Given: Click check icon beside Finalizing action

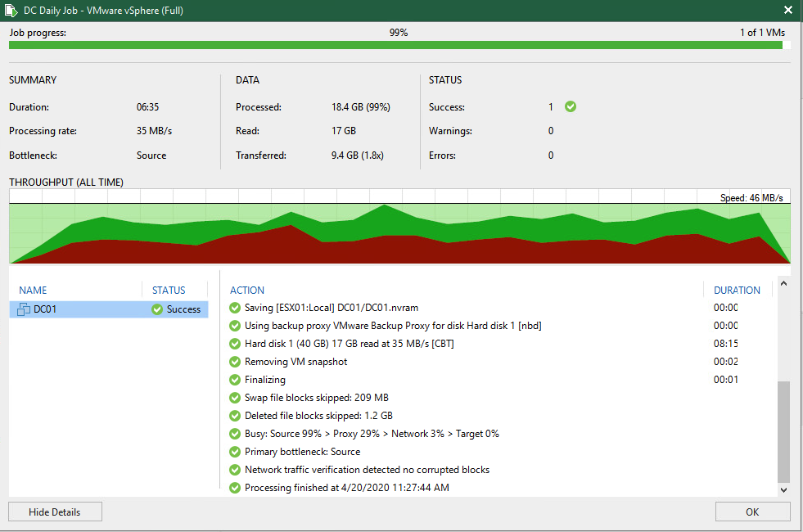Looking at the screenshot, I should pyautogui.click(x=235, y=380).
